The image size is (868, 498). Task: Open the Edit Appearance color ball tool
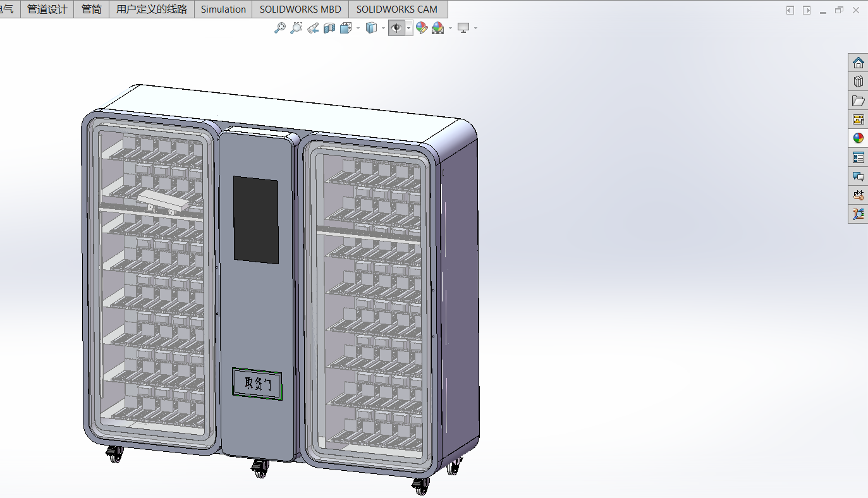[x=422, y=28]
